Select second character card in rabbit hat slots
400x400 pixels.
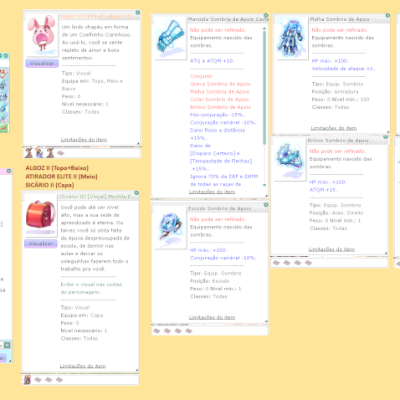39,153
